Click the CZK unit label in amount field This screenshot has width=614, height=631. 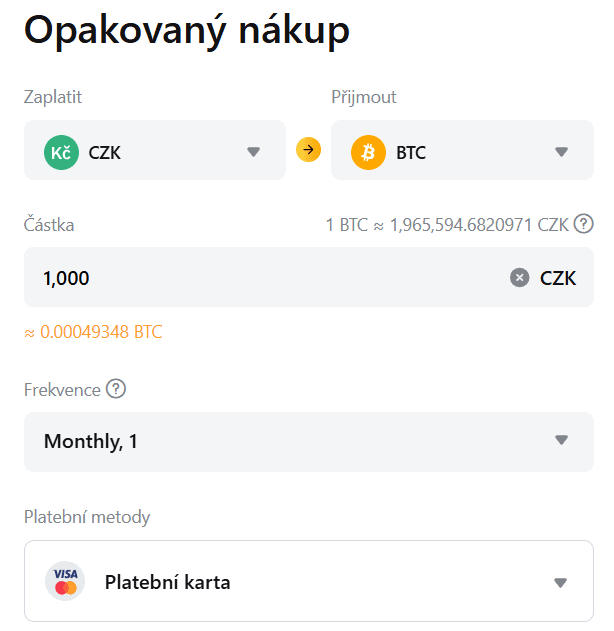click(x=558, y=278)
